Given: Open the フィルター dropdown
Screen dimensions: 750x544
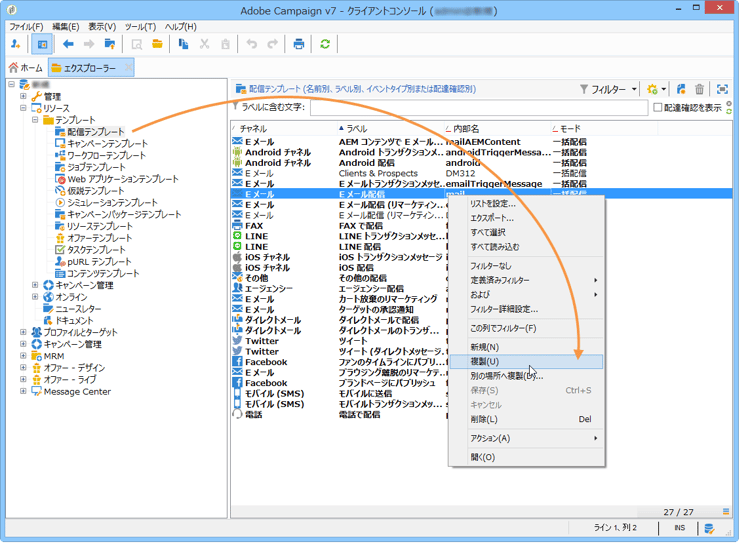Looking at the screenshot, I should [x=608, y=89].
